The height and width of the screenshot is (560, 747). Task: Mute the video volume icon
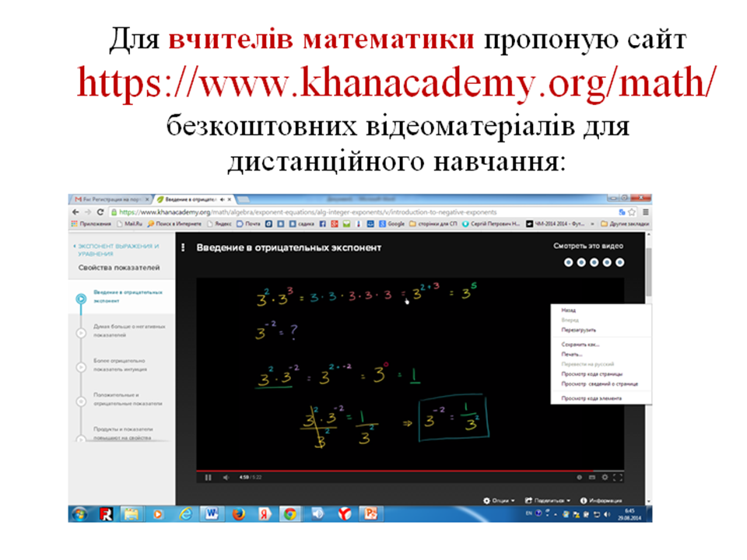[x=226, y=477]
